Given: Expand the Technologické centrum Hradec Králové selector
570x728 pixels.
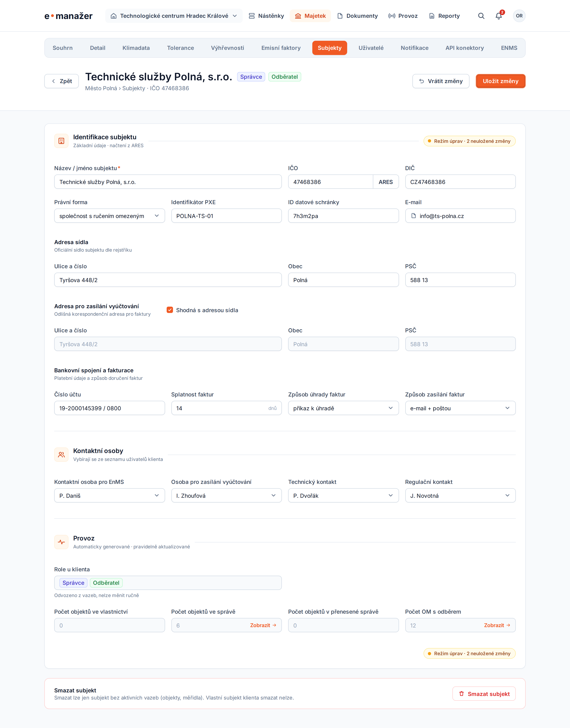Looking at the screenshot, I should coord(174,16).
